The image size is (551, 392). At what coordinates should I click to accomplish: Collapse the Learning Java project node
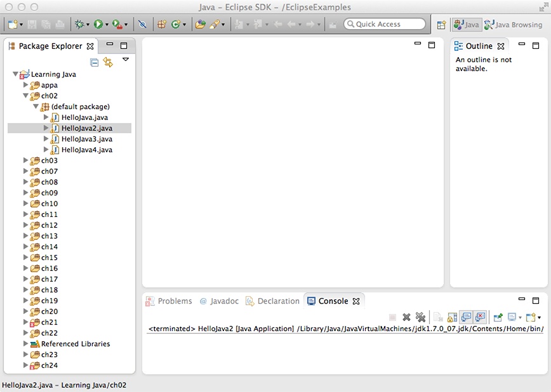(15, 74)
